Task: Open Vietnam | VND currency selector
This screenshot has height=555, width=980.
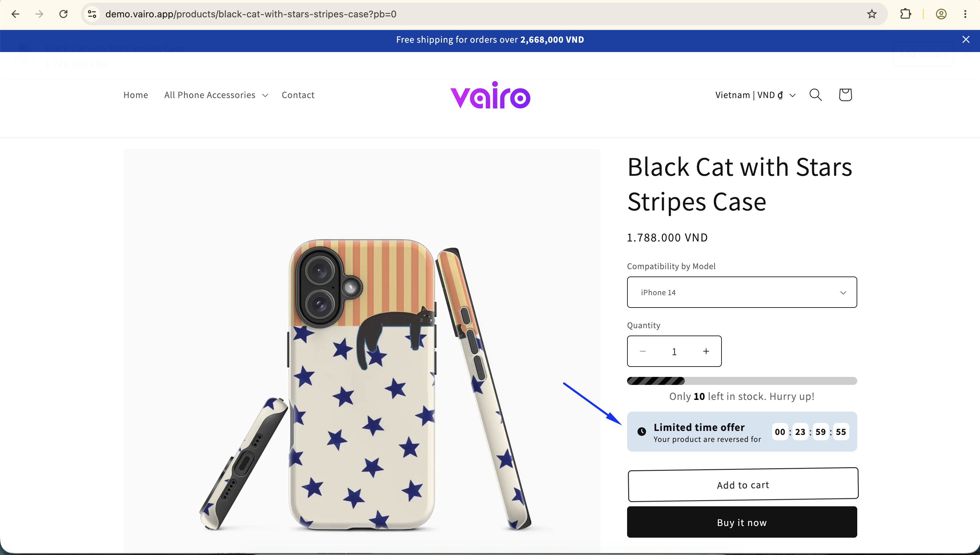Action: [x=755, y=95]
